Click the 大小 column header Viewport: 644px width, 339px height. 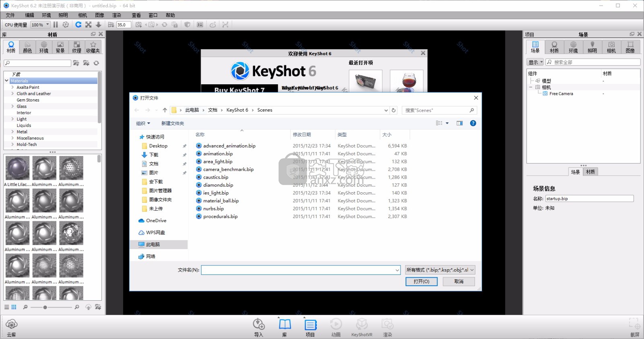pos(394,135)
